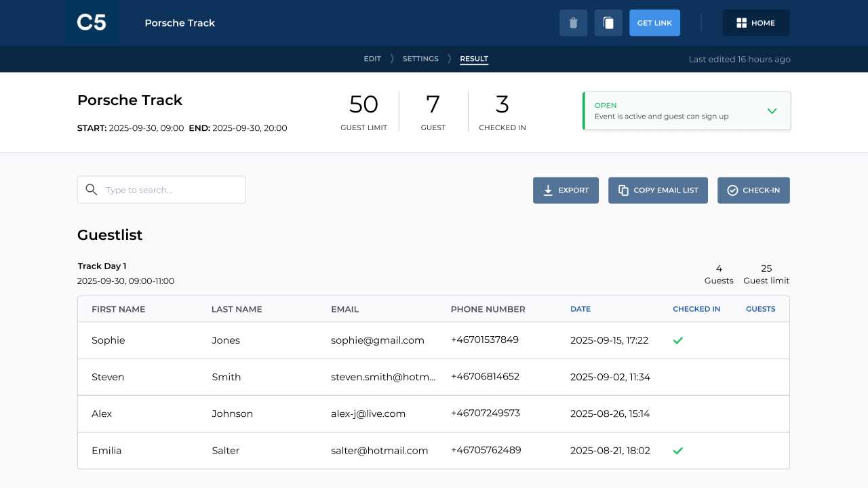Focus the Type to search field
868x488 pixels.
pyautogui.click(x=161, y=190)
